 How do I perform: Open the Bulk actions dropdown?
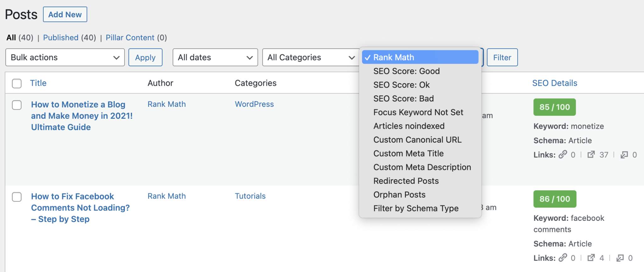[65, 57]
